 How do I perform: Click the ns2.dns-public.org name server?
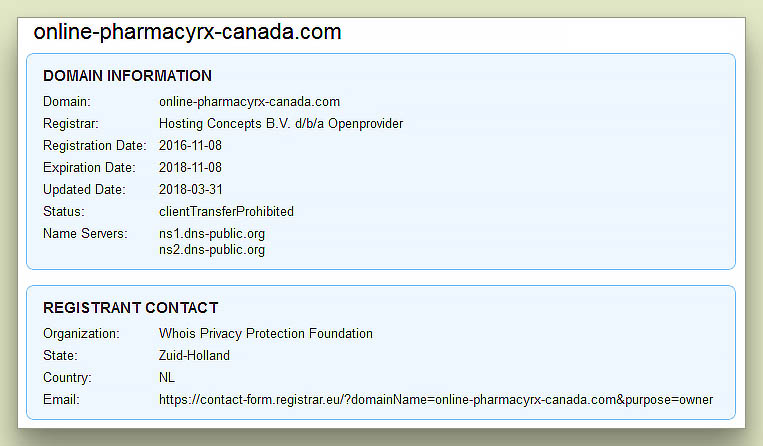tap(212, 250)
